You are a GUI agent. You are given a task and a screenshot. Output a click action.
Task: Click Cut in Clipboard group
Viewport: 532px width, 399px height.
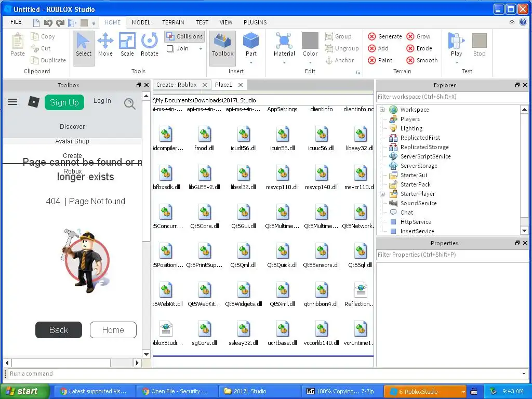tap(41, 48)
